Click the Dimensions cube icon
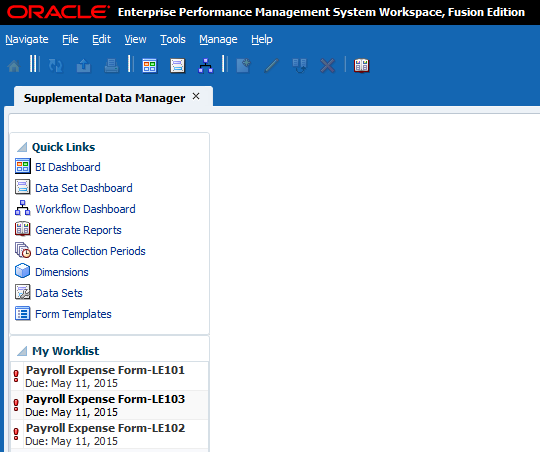Screen dimensions: 540x452 [x=23, y=271]
